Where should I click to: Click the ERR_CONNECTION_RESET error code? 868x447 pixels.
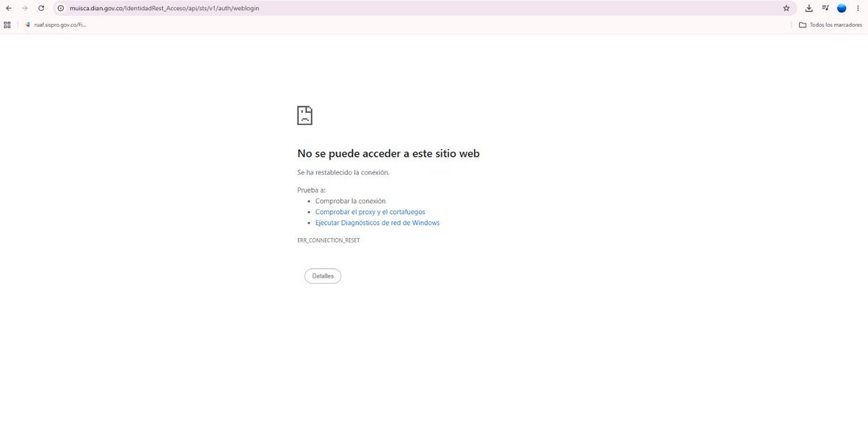click(x=328, y=240)
